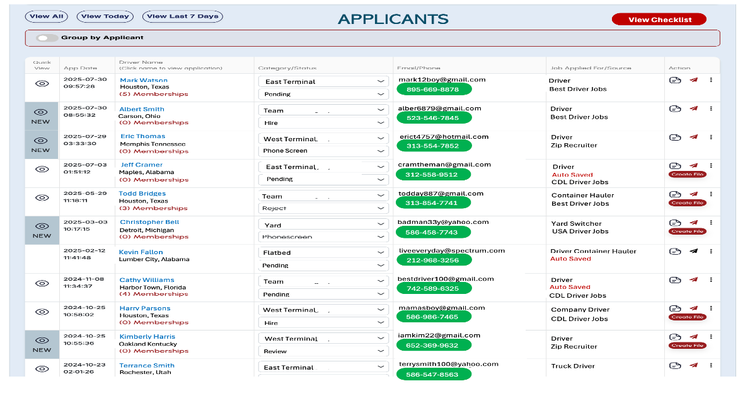Open the three-dot menu for Mark Watson
This screenshot has height=410, width=750.
pyautogui.click(x=711, y=80)
